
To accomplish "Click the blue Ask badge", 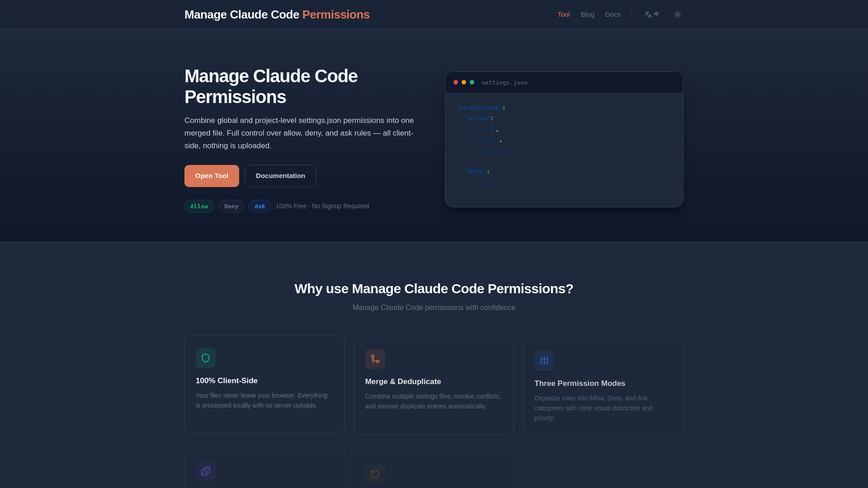I will coord(259,206).
